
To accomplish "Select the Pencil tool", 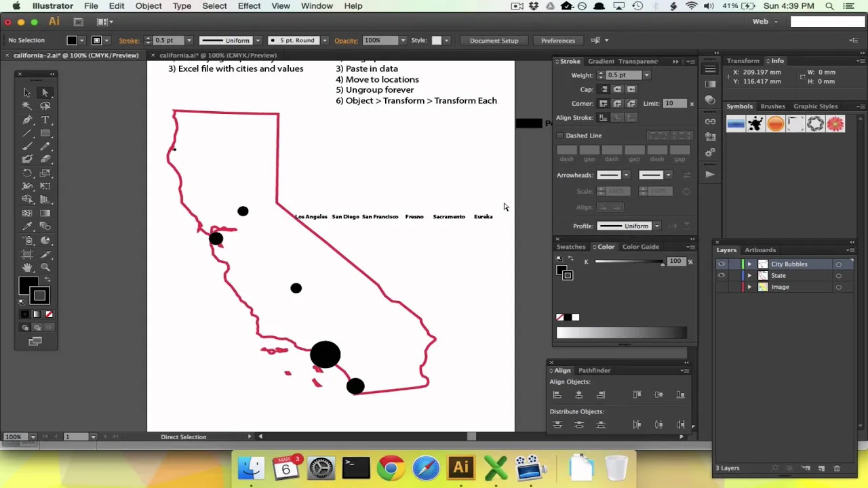I will point(45,146).
